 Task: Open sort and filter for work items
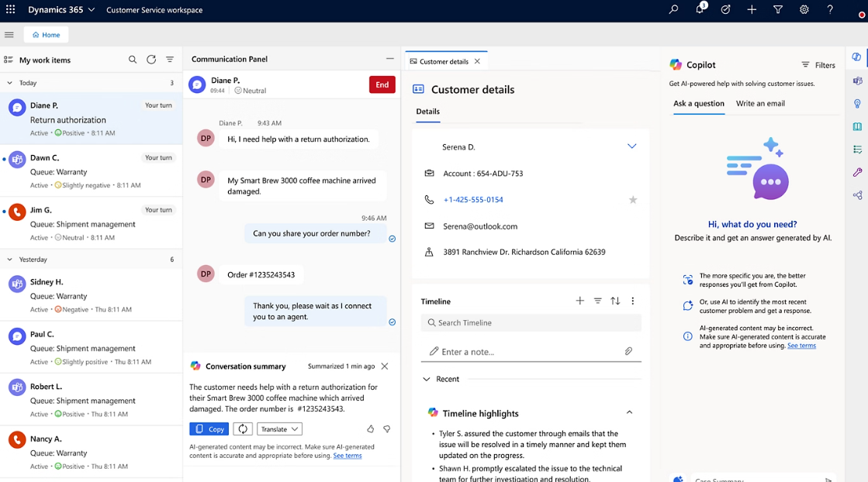[170, 60]
